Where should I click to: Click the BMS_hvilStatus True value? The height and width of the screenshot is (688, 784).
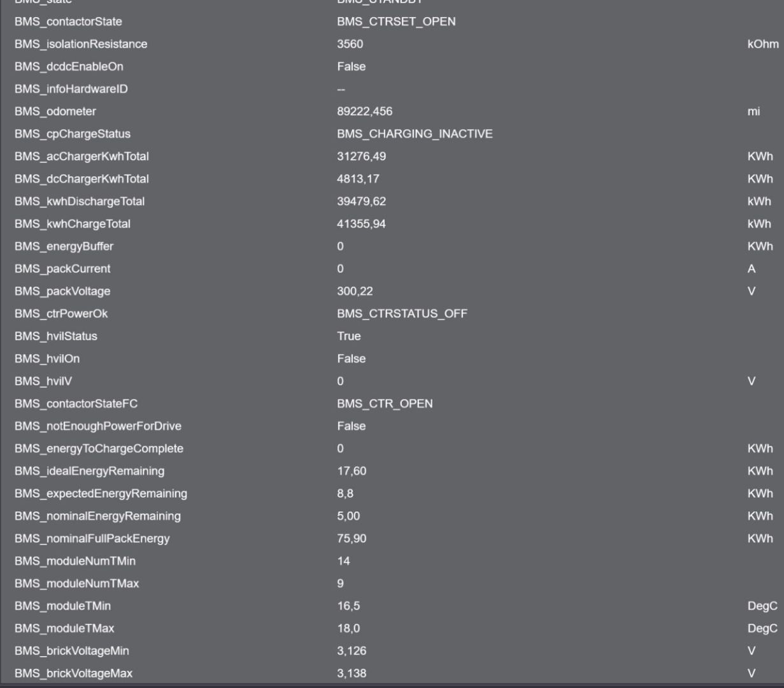(349, 336)
